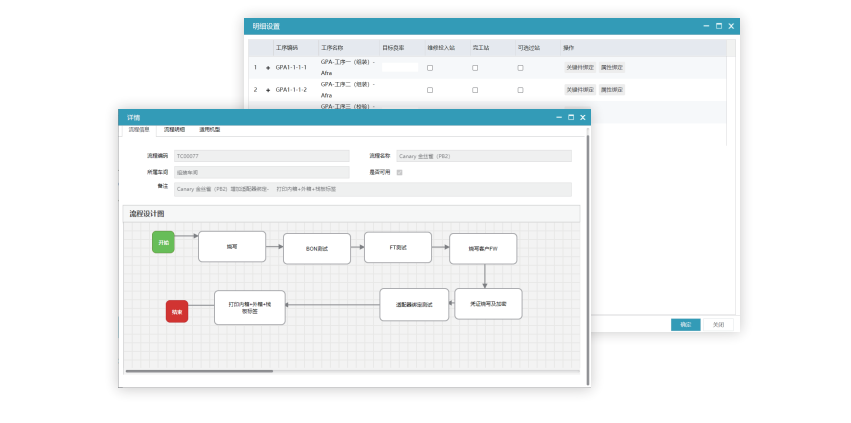
Task: Click the 工序名称 column header
Action: tap(332, 48)
